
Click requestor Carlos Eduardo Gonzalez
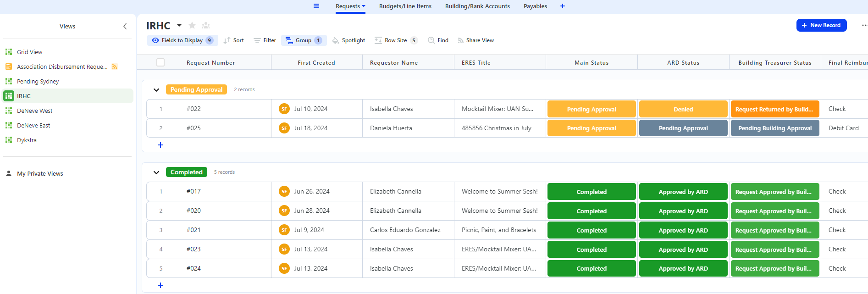tap(405, 230)
